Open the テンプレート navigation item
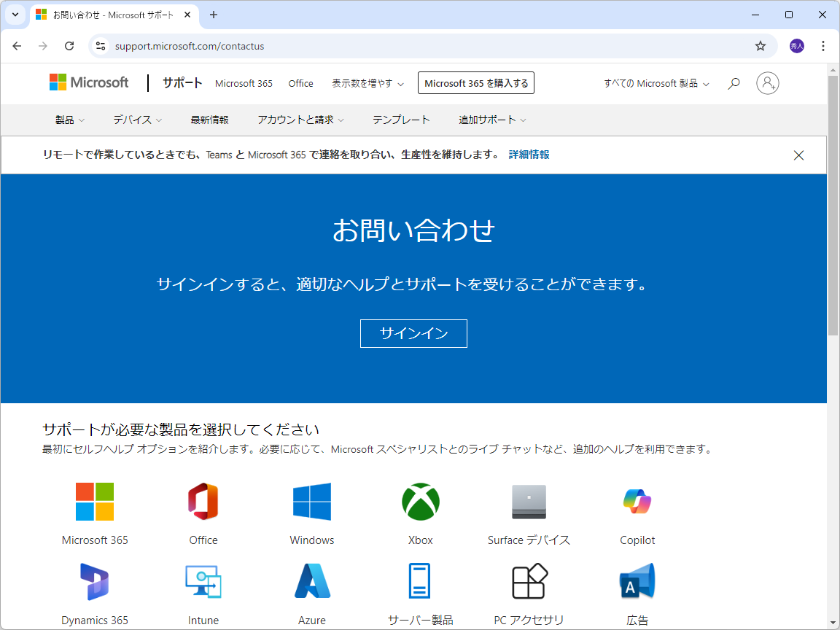Screen dimensions: 840x630 tap(401, 120)
